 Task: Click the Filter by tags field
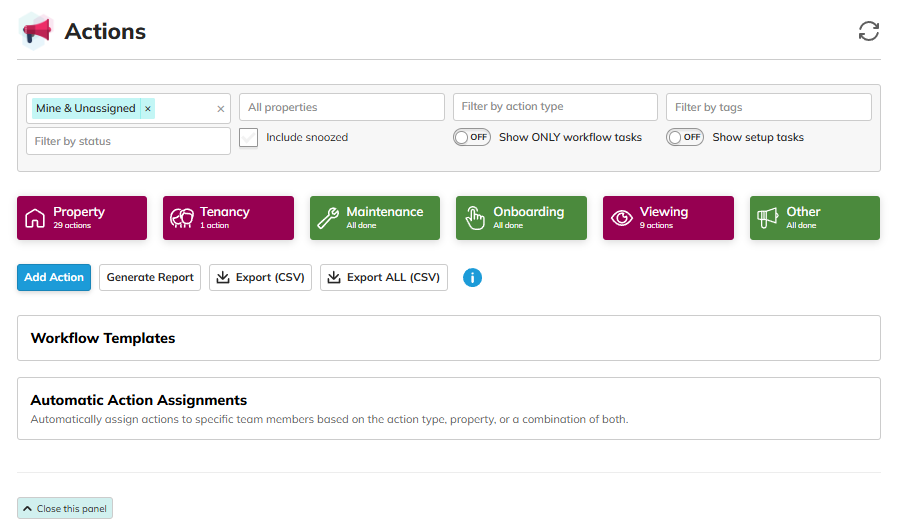pos(769,107)
